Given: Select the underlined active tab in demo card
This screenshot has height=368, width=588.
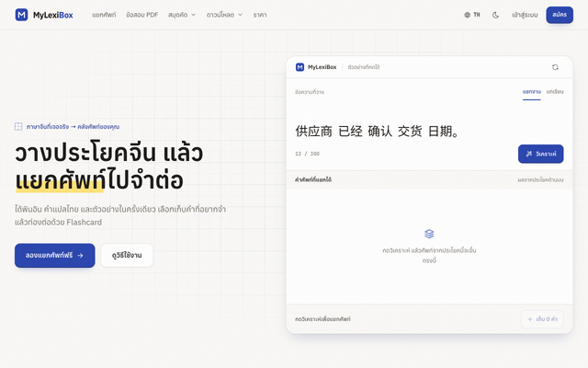Looking at the screenshot, I should (531, 92).
